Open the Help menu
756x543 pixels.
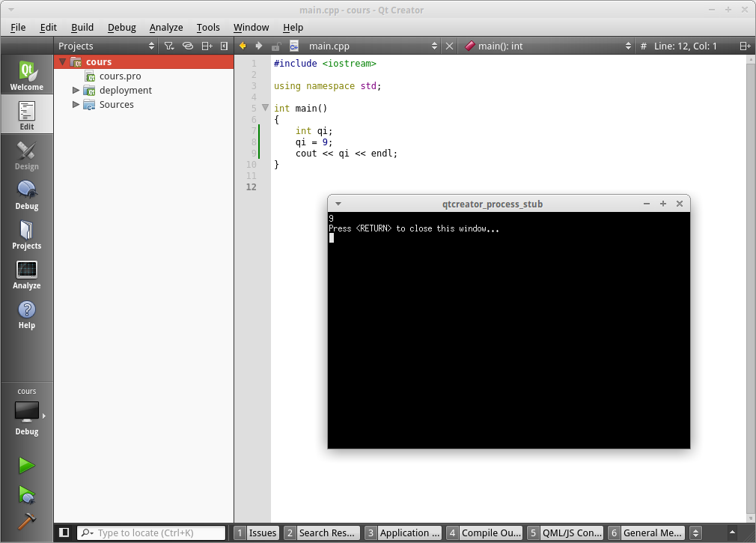pos(293,28)
